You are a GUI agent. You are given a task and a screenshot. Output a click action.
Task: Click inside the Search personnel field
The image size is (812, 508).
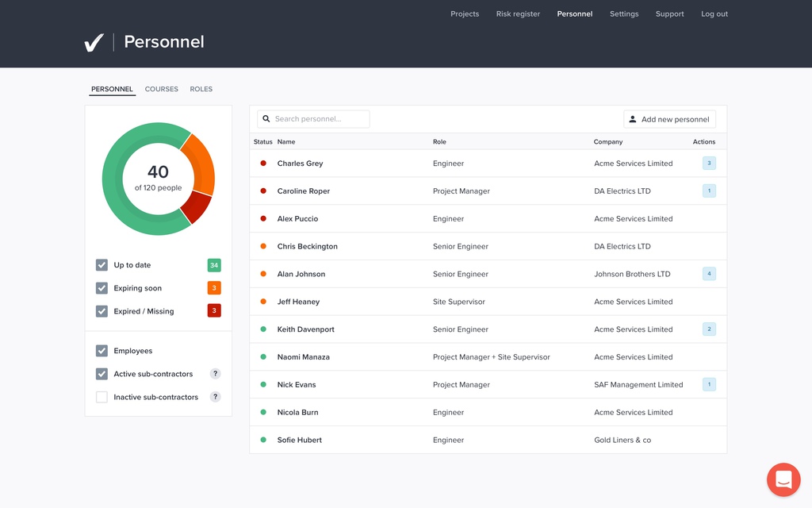(317, 118)
